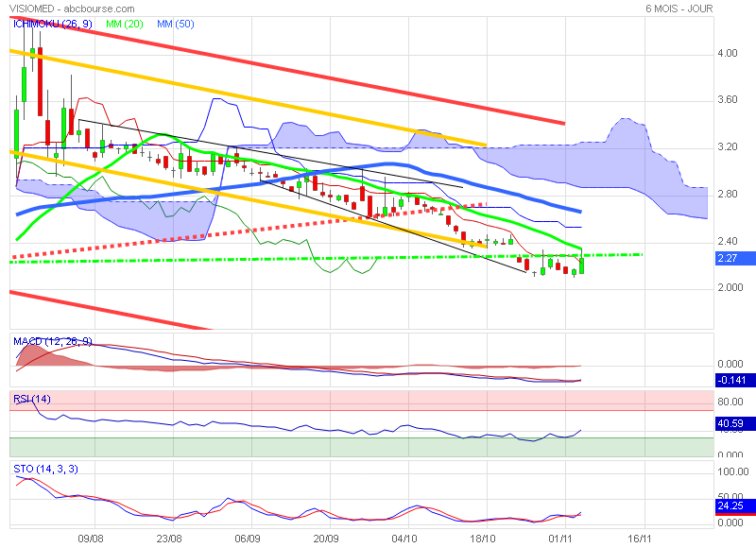This screenshot has height=548, width=756.
Task: Click the MACD (12, 26, 9) panel label
Action: coord(53,341)
